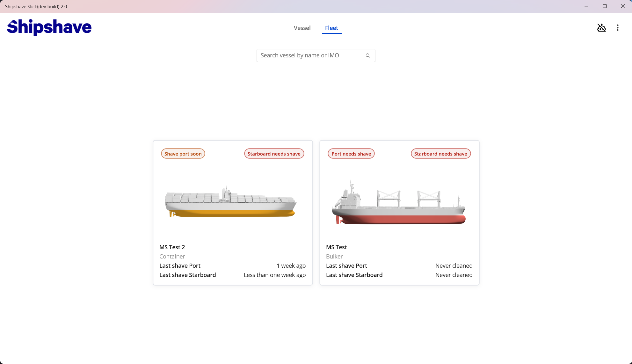Open the three-dot overflow menu
This screenshot has width=632, height=364.
click(x=617, y=28)
